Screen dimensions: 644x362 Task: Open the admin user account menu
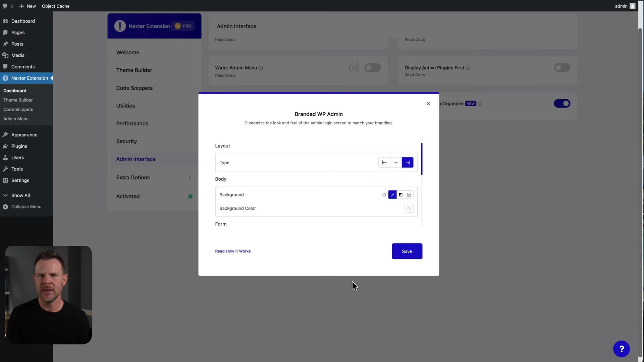625,6
